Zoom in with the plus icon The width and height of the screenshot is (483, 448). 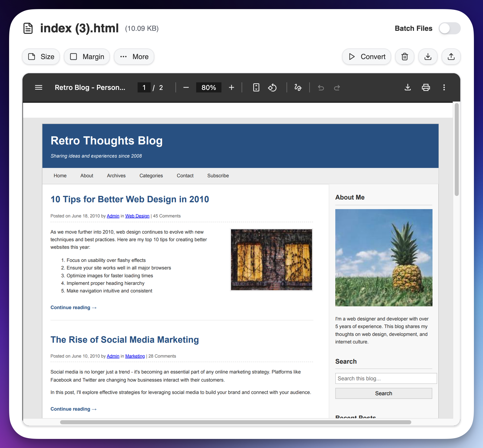[232, 88]
